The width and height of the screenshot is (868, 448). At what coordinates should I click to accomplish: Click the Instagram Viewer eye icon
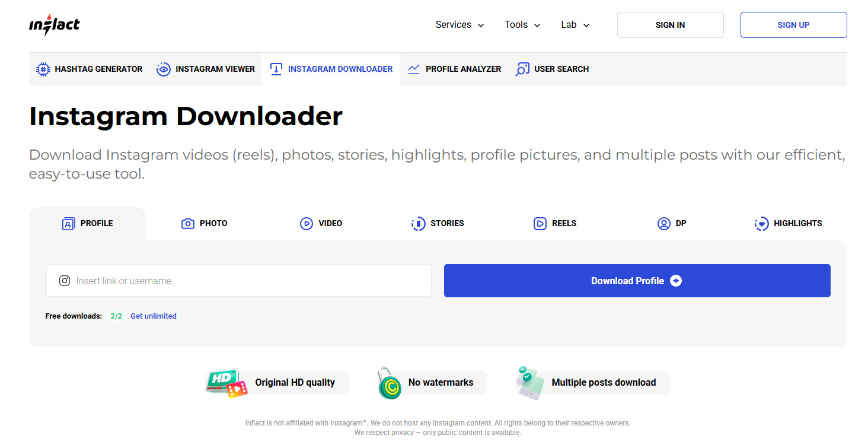tap(164, 69)
